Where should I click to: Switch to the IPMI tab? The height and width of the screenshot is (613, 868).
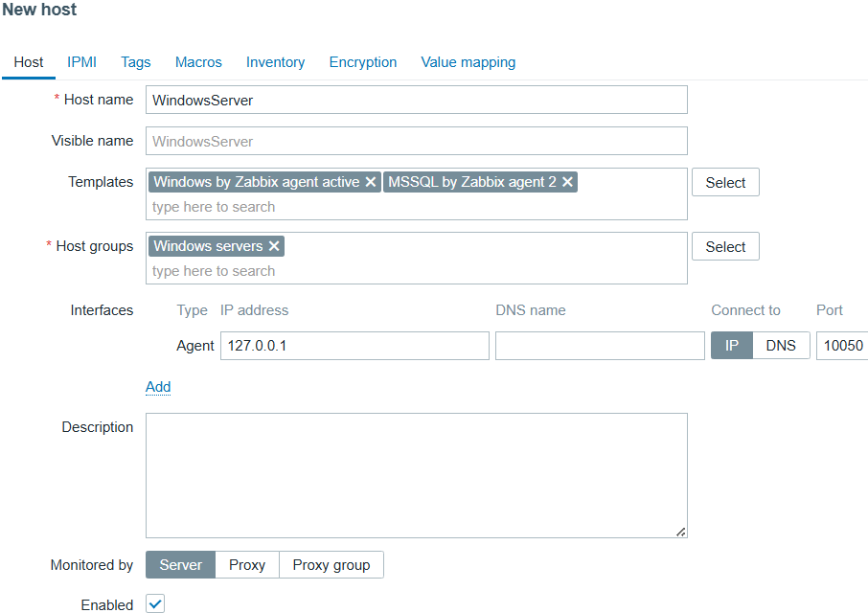click(81, 62)
